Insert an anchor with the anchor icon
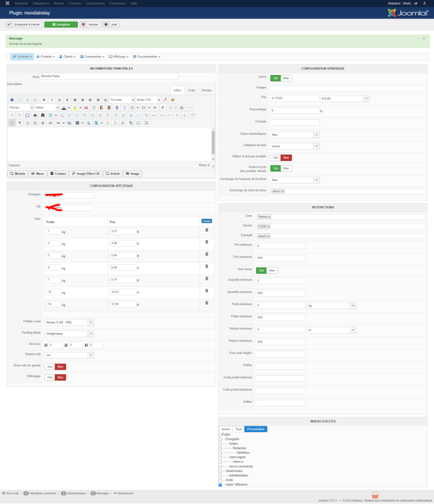 (43, 123)
